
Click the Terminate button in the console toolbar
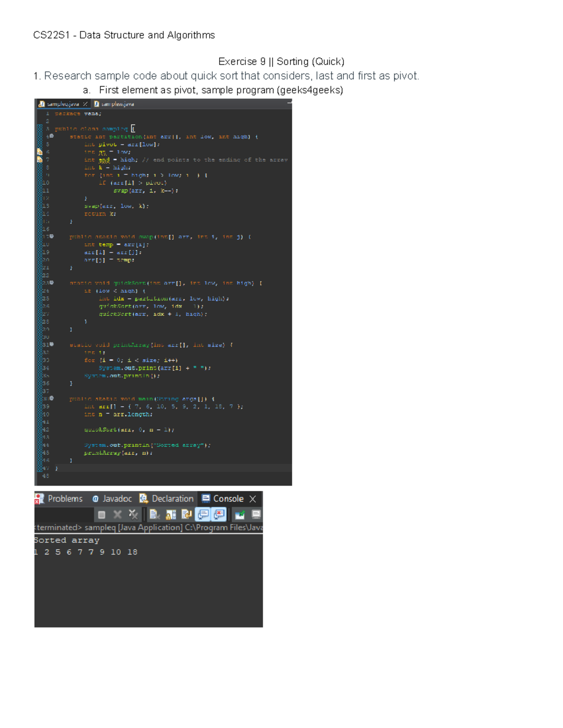pyautogui.click(x=101, y=514)
